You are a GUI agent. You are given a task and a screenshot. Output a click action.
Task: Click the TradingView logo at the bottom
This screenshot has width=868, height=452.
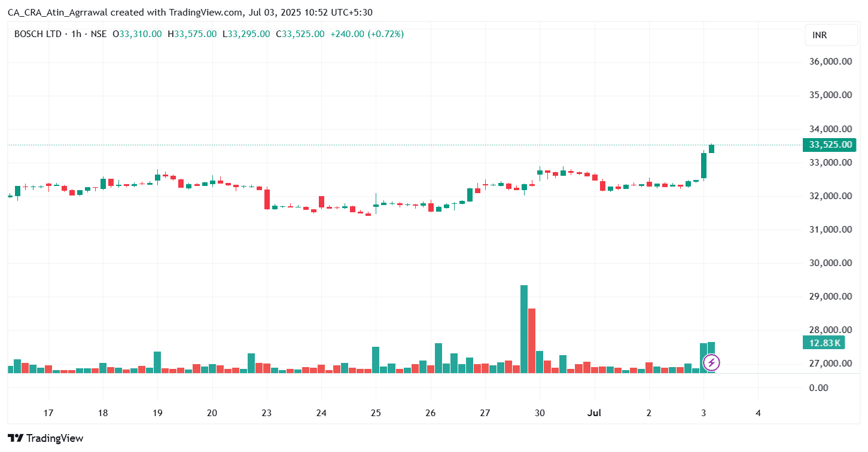point(45,438)
